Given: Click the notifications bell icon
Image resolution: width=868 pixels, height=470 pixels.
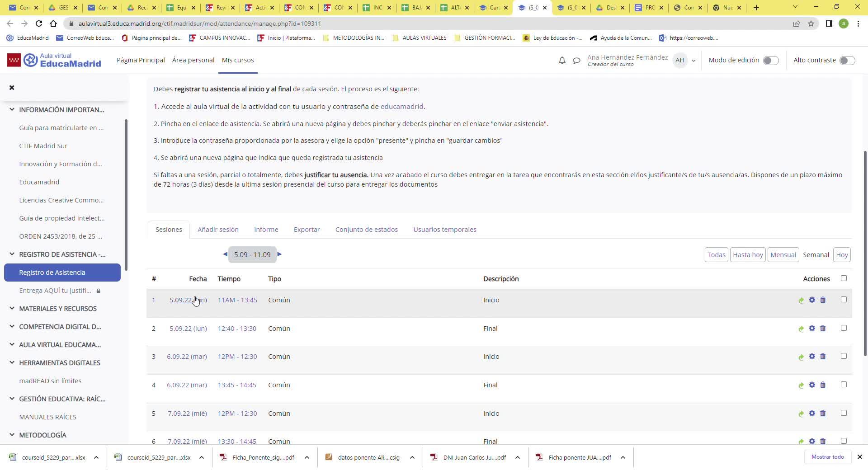Looking at the screenshot, I should 562,60.
